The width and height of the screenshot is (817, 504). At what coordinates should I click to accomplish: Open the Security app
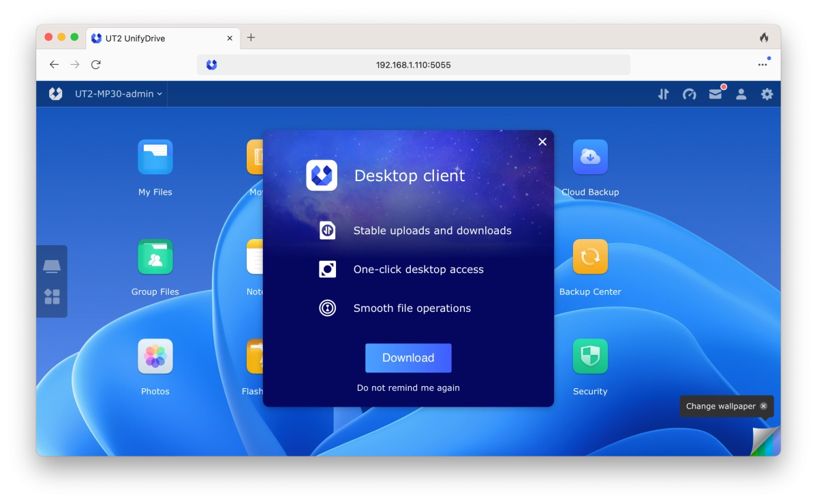pos(590,356)
